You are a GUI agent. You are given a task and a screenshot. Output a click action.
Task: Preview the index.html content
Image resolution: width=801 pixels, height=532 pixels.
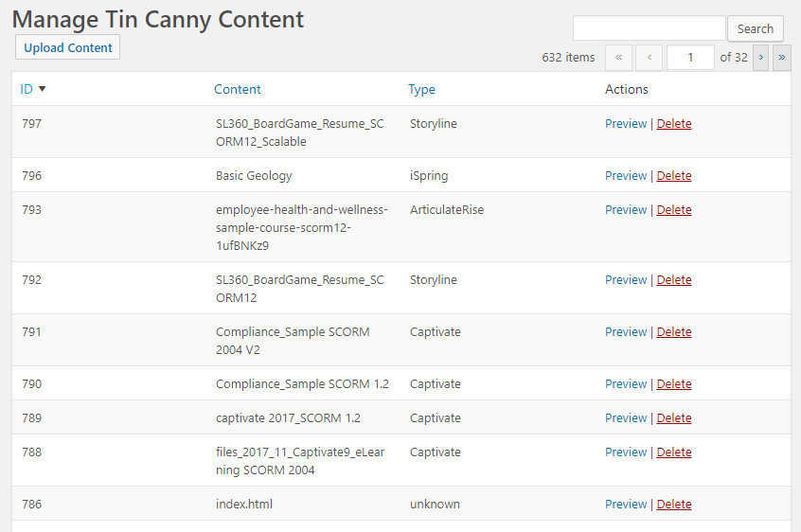[626, 504]
